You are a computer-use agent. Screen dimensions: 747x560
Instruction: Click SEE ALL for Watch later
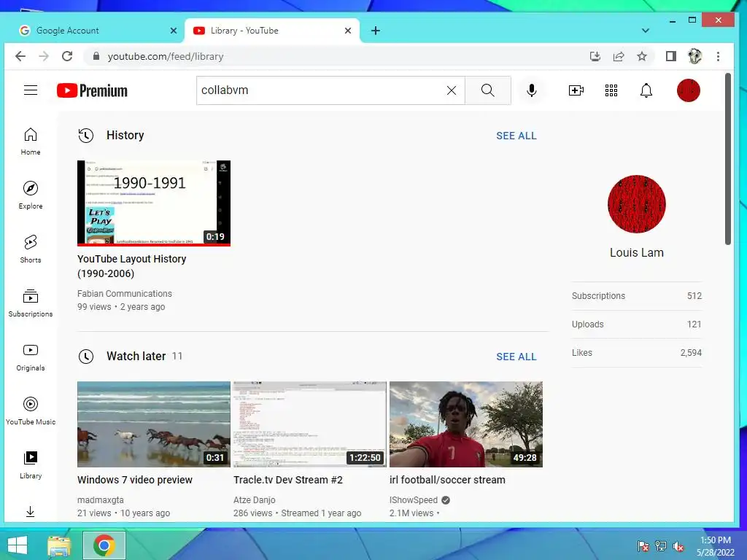point(516,357)
